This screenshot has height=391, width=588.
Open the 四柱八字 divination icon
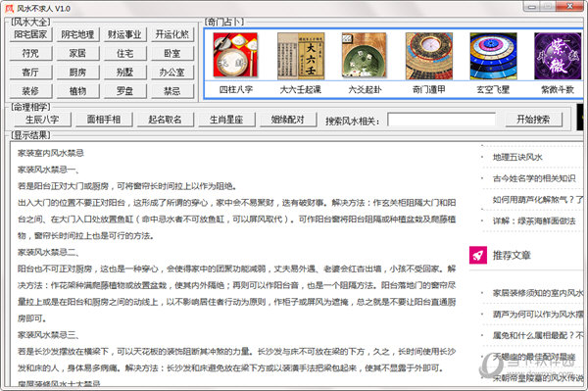pyautogui.click(x=235, y=55)
